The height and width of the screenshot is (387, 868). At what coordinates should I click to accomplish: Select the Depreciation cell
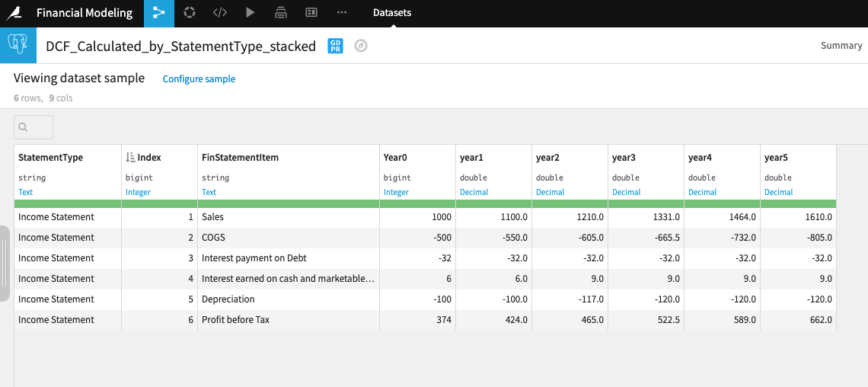click(289, 299)
